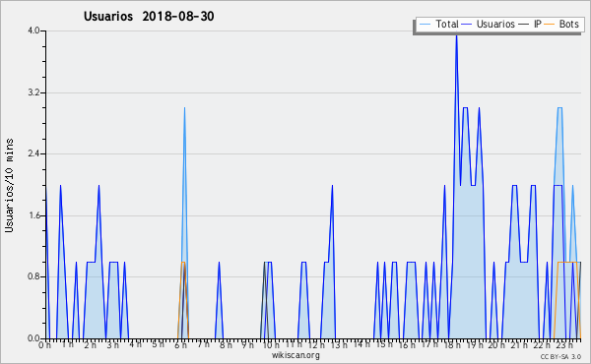
Task: Click the y-axis label 'Usuarios/10 mins'
Action: (9, 186)
